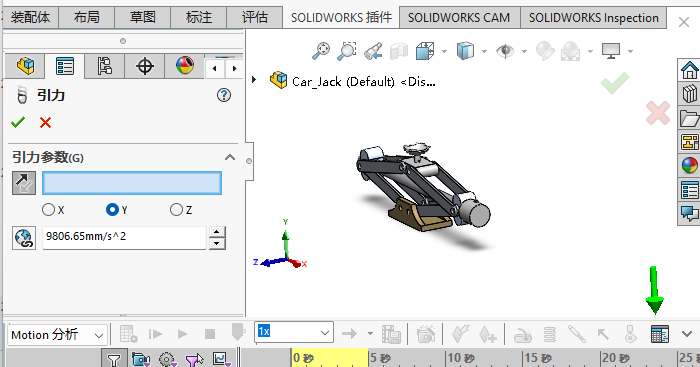The width and height of the screenshot is (700, 367).
Task: Open the DimXpertManager crosshair tab
Action: (145, 66)
